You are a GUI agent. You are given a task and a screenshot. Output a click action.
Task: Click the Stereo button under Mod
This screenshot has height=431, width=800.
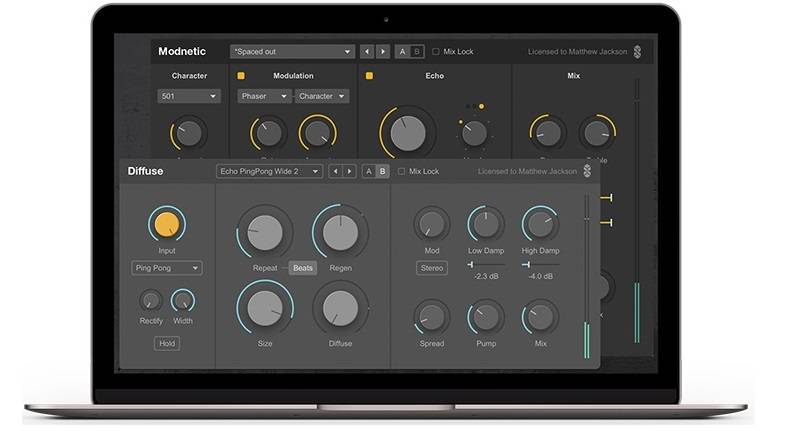(431, 268)
